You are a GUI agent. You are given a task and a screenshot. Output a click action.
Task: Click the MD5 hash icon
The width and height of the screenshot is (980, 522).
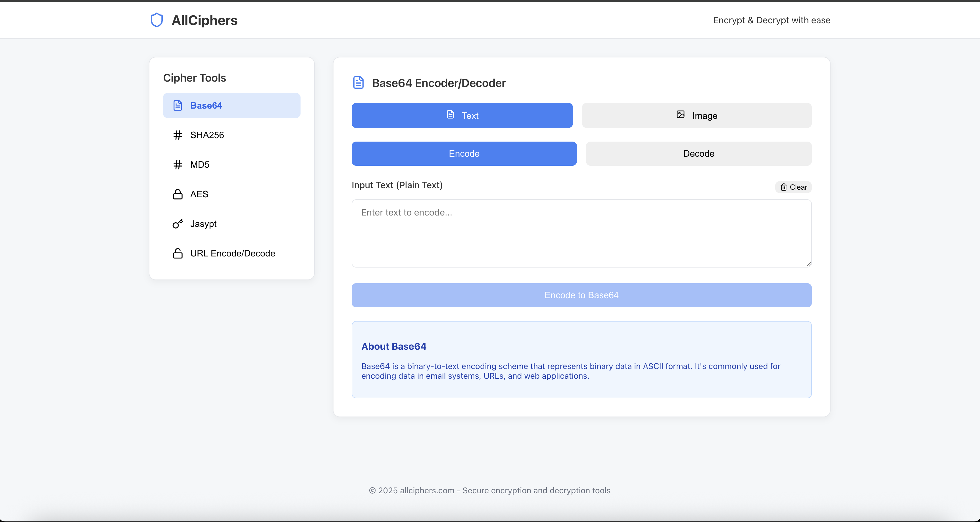pyautogui.click(x=178, y=165)
